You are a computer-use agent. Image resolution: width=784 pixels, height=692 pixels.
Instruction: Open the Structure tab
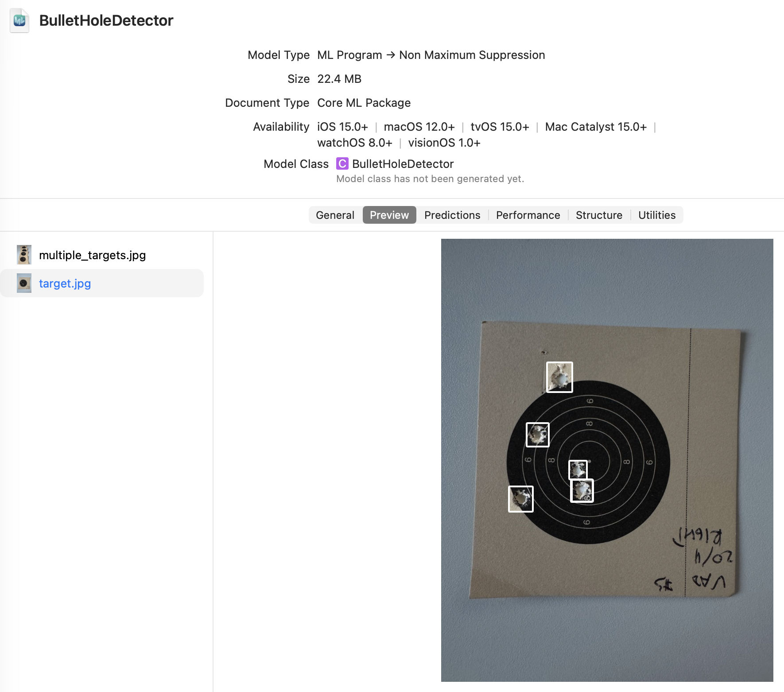pos(599,215)
